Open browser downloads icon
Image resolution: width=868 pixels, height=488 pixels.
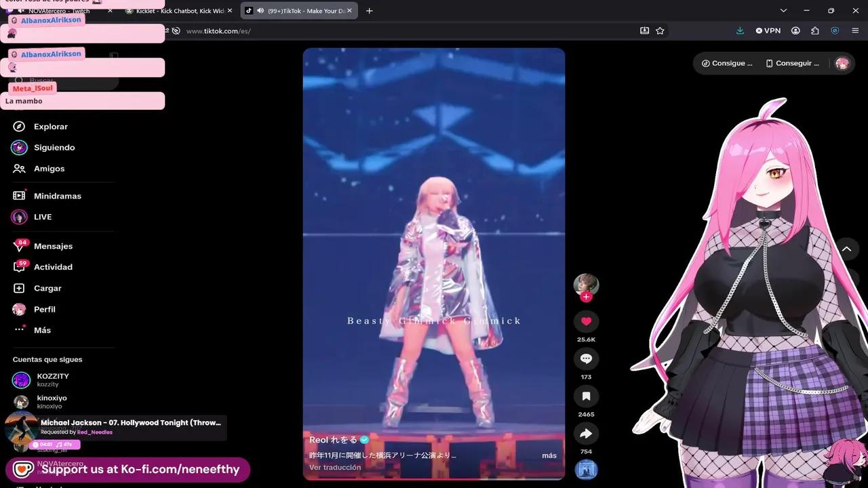[740, 30]
